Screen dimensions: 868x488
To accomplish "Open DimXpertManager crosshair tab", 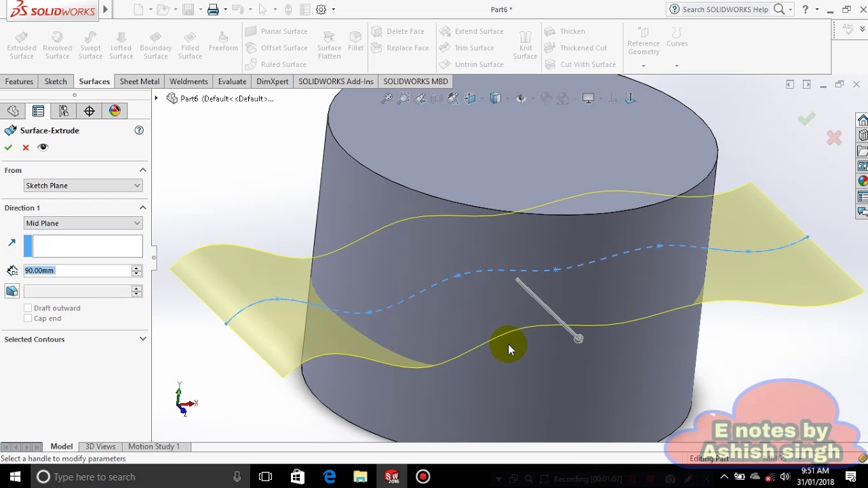I will [90, 111].
